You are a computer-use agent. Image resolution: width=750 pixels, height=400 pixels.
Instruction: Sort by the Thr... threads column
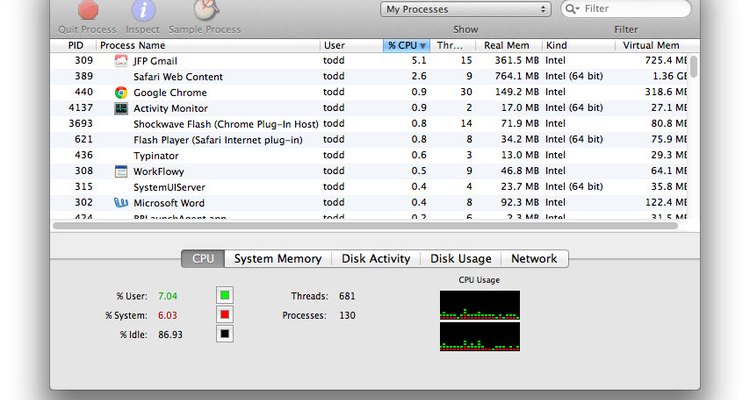(x=452, y=45)
